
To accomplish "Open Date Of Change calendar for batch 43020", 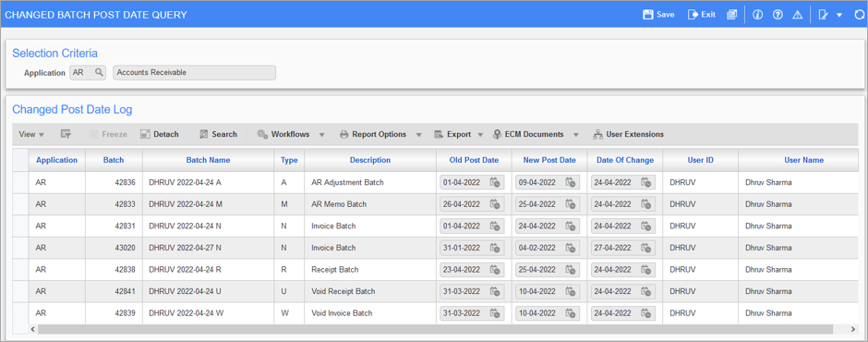I will click(645, 248).
